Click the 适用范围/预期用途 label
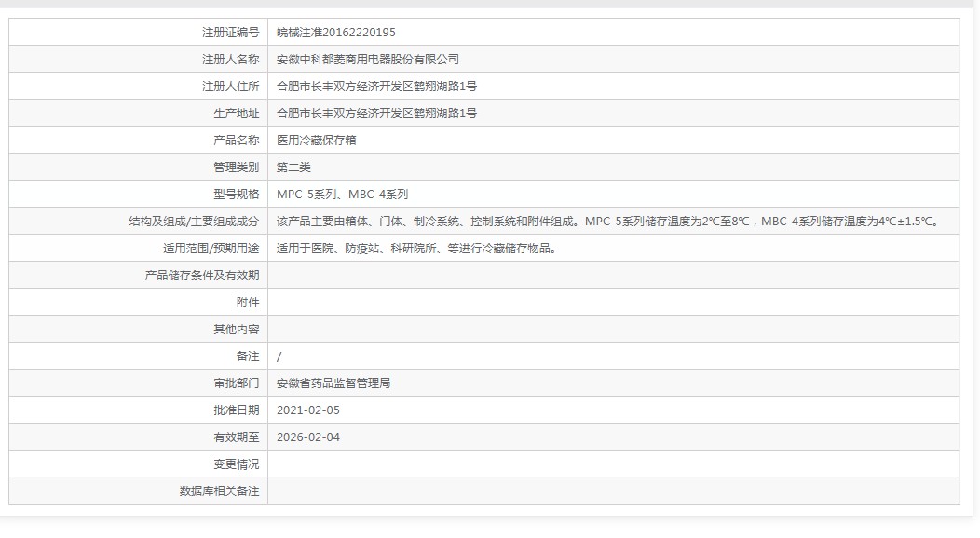 point(211,249)
